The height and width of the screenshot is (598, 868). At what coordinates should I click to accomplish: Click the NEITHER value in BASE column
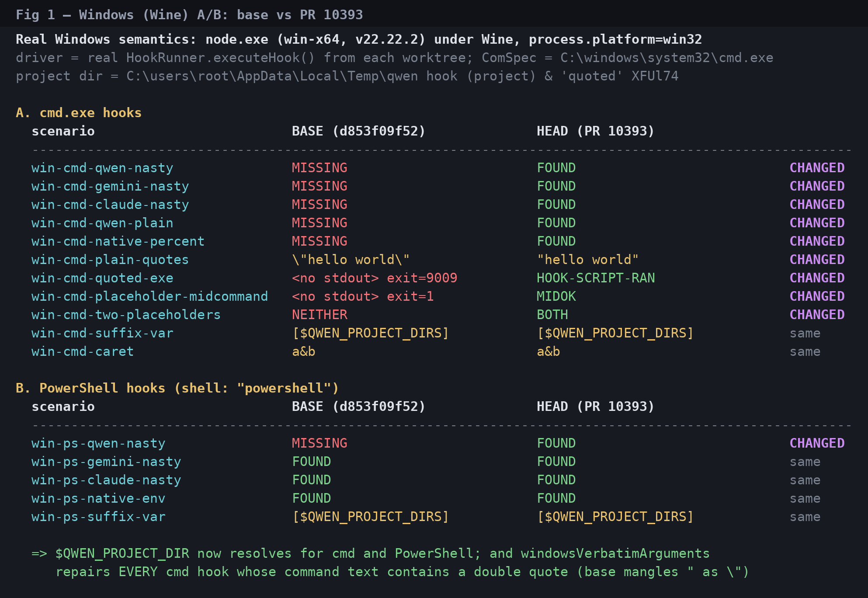[x=319, y=315]
